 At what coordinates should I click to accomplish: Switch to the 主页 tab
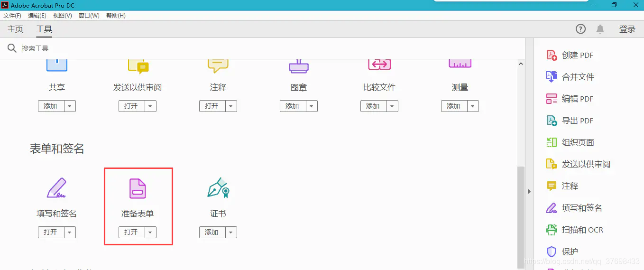pyautogui.click(x=15, y=29)
